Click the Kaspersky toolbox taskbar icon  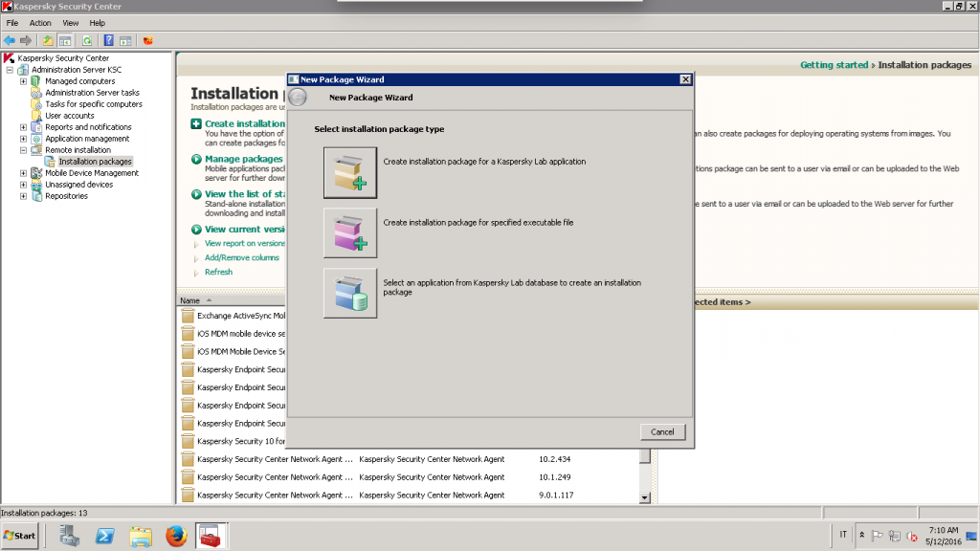point(212,536)
